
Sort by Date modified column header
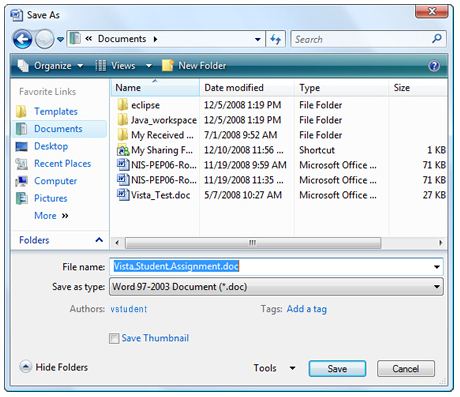click(247, 88)
